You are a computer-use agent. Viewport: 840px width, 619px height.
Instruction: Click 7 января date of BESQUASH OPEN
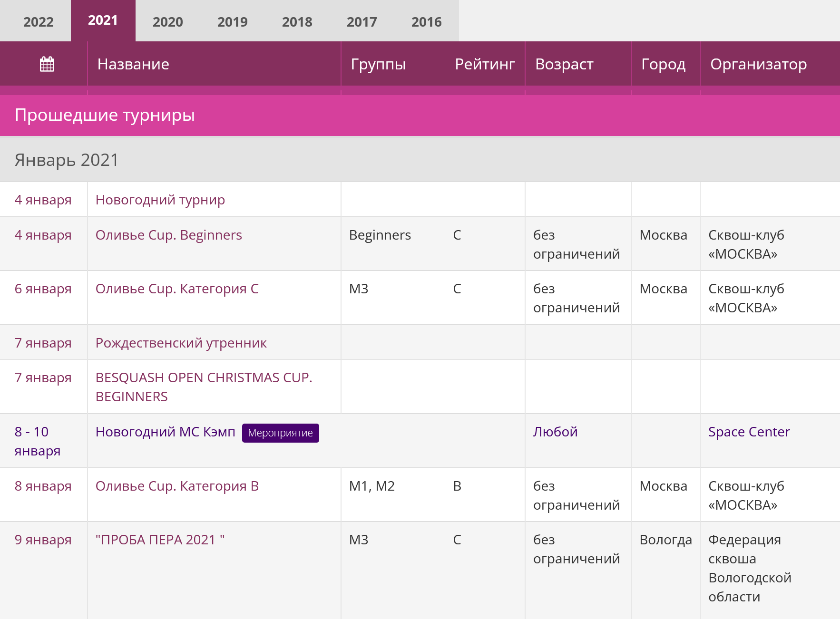click(x=43, y=377)
